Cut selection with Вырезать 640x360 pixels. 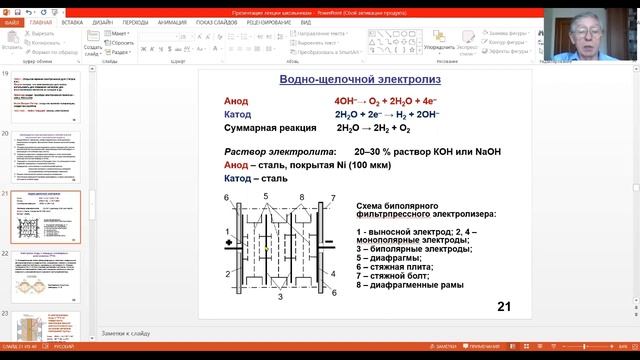(x=40, y=33)
